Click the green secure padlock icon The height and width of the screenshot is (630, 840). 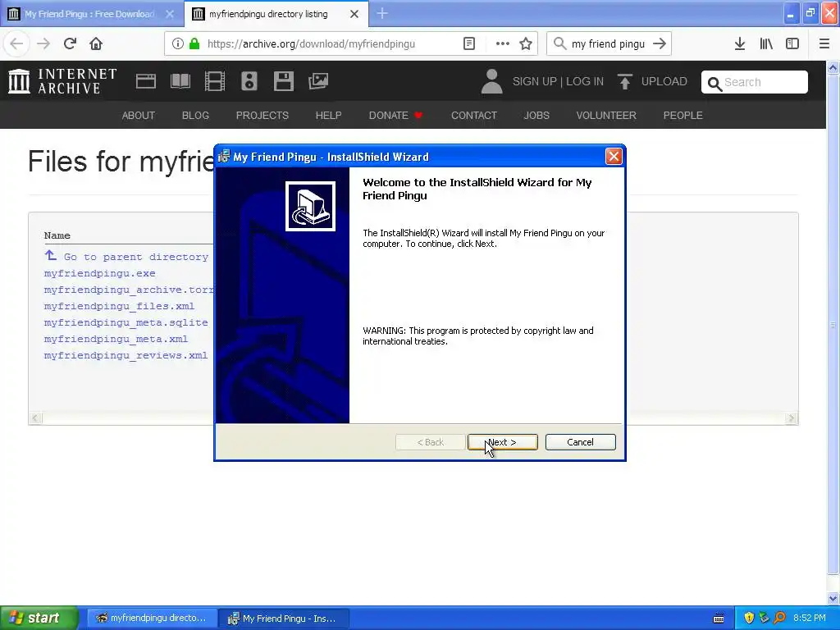(194, 43)
